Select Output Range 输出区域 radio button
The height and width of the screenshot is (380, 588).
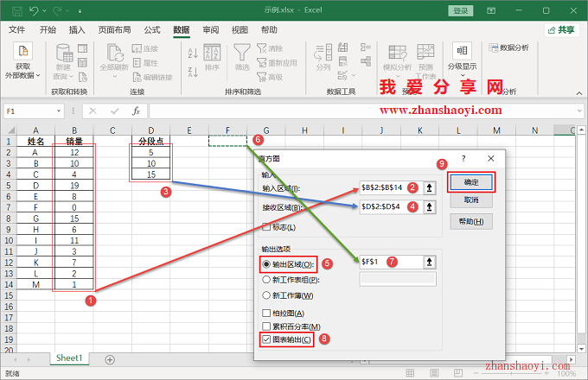coord(266,264)
